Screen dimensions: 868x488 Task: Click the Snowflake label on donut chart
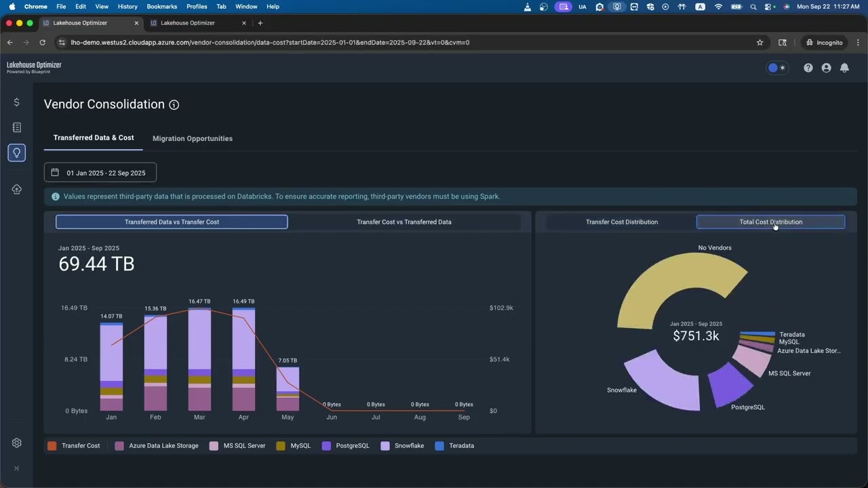click(622, 390)
